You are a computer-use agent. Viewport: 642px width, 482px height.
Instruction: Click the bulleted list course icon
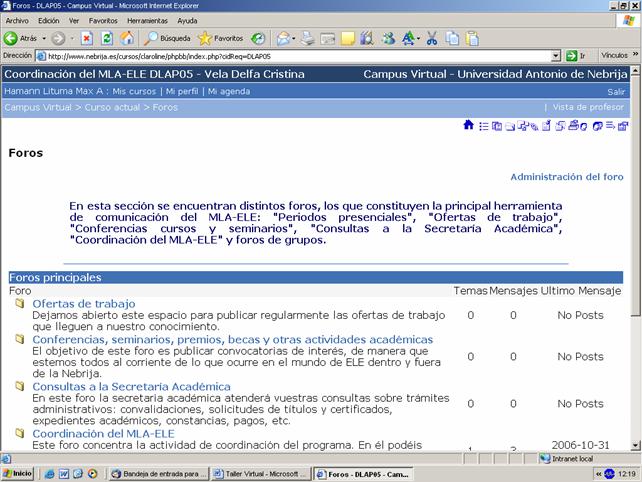click(484, 126)
